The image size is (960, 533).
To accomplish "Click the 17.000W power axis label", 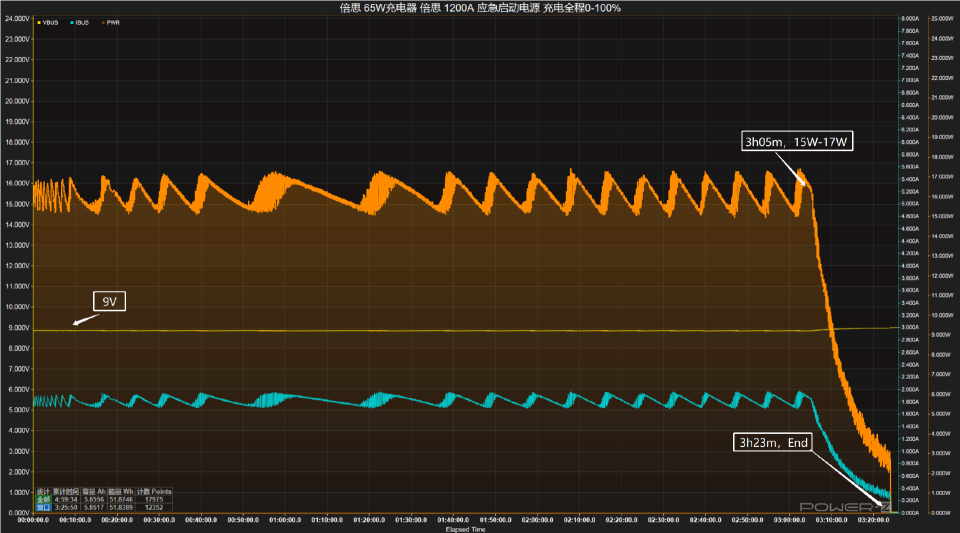I will pyautogui.click(x=942, y=177).
